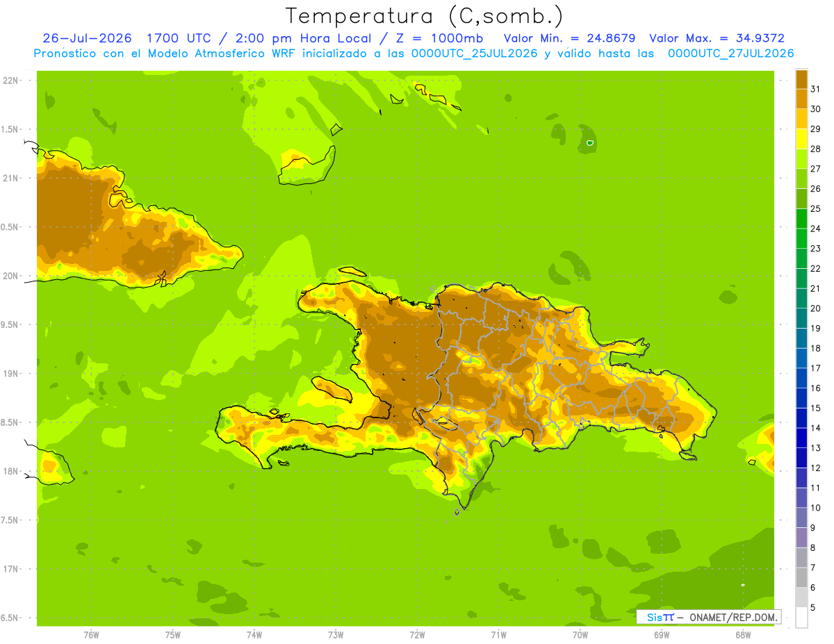This screenshot has height=644, width=834.
Task: Click the yellow swatch between 28 and 29
Action: tap(801, 139)
